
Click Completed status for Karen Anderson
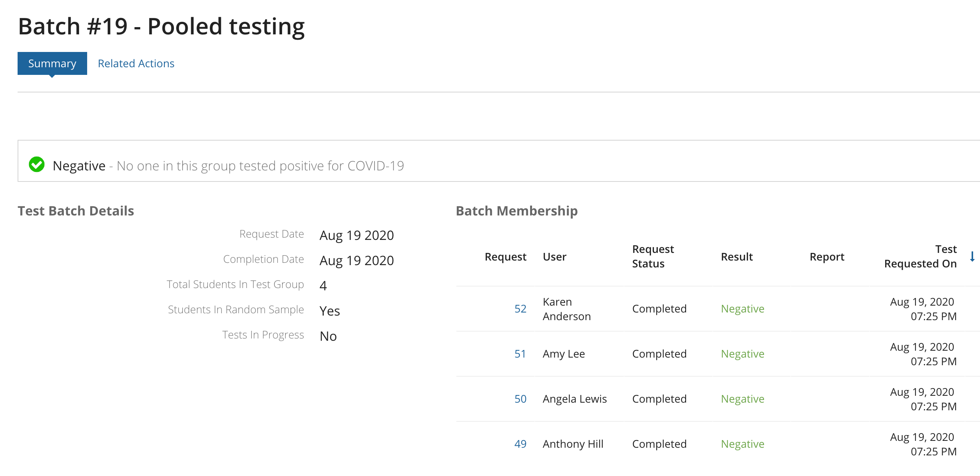659,309
